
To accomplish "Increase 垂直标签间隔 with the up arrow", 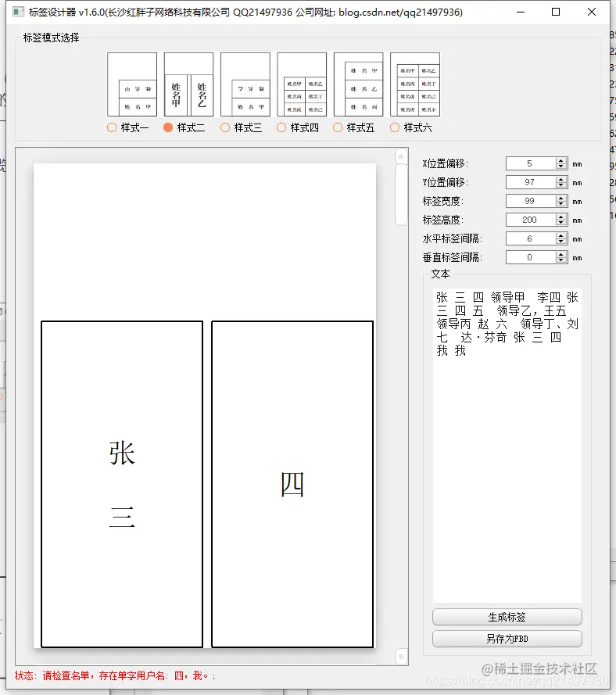I will click(x=561, y=254).
